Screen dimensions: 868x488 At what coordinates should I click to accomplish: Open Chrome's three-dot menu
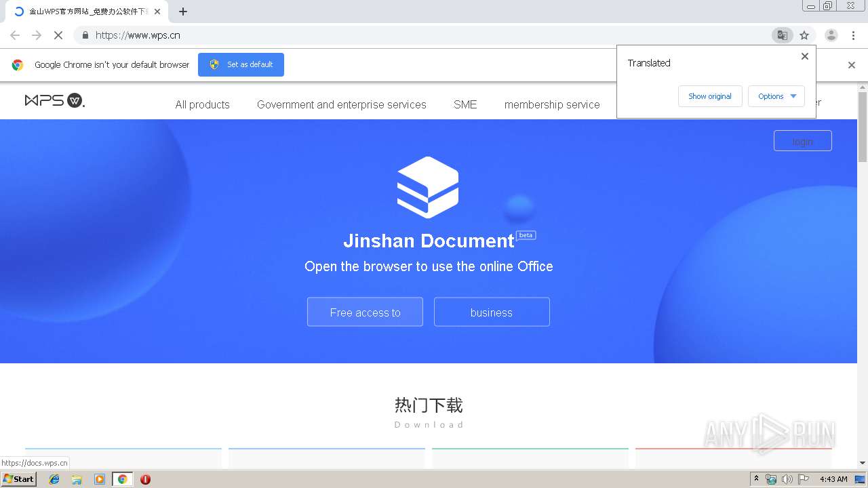[853, 35]
